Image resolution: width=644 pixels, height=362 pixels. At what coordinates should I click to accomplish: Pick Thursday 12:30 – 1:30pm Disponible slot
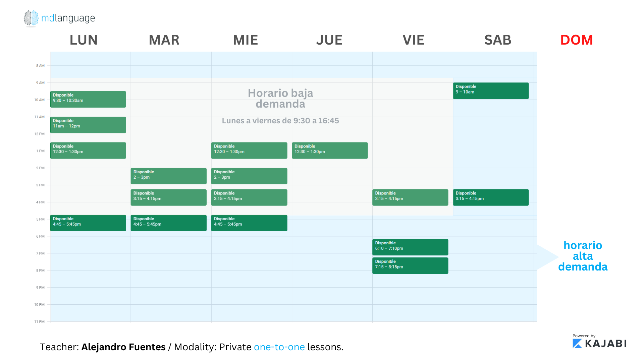(330, 150)
